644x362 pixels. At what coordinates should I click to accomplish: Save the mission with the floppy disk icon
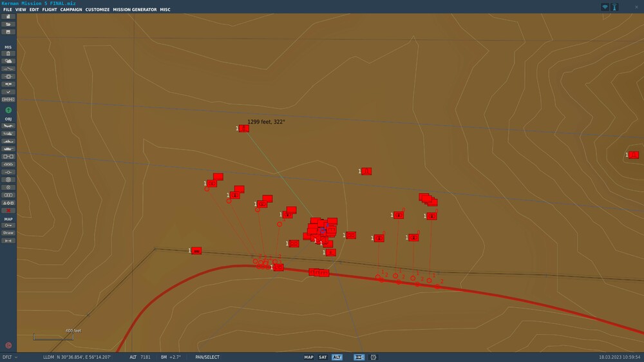click(8, 32)
